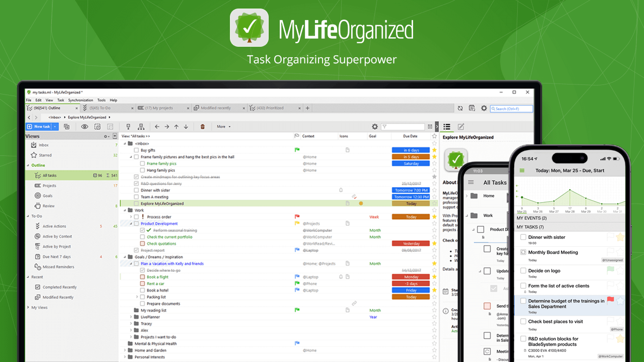
Task: Click the calendar sync icon near search
Action: tap(472, 108)
